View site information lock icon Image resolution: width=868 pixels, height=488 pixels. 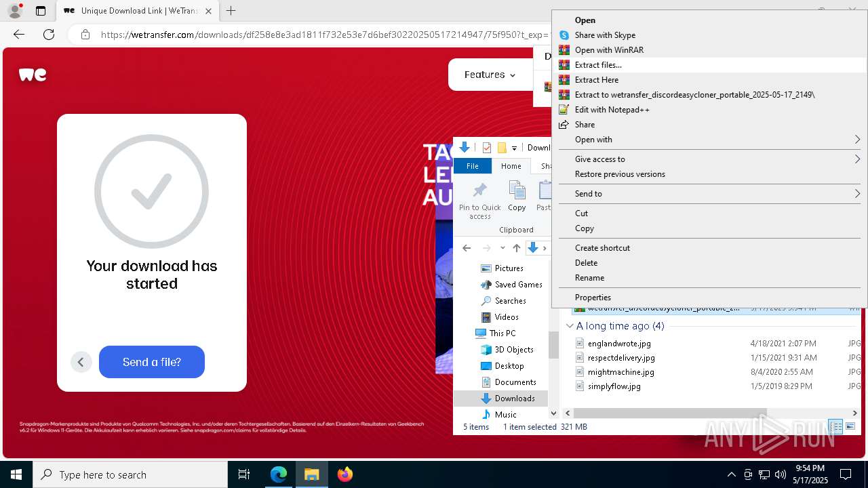click(85, 35)
